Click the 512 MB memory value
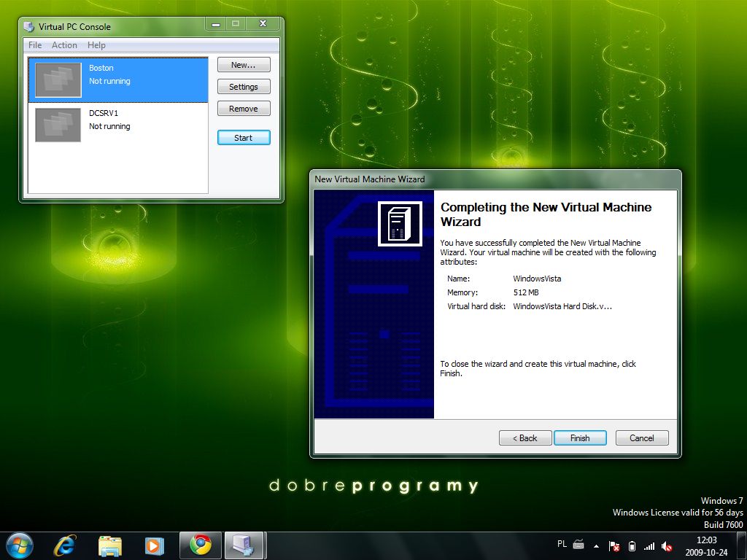The height and width of the screenshot is (560, 747). 526,292
